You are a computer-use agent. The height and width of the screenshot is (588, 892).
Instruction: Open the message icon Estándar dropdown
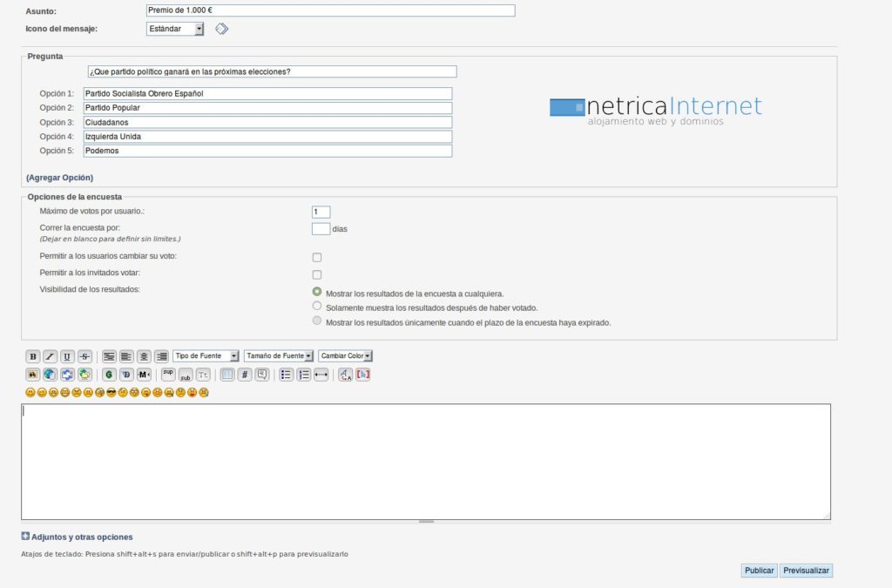pos(175,29)
